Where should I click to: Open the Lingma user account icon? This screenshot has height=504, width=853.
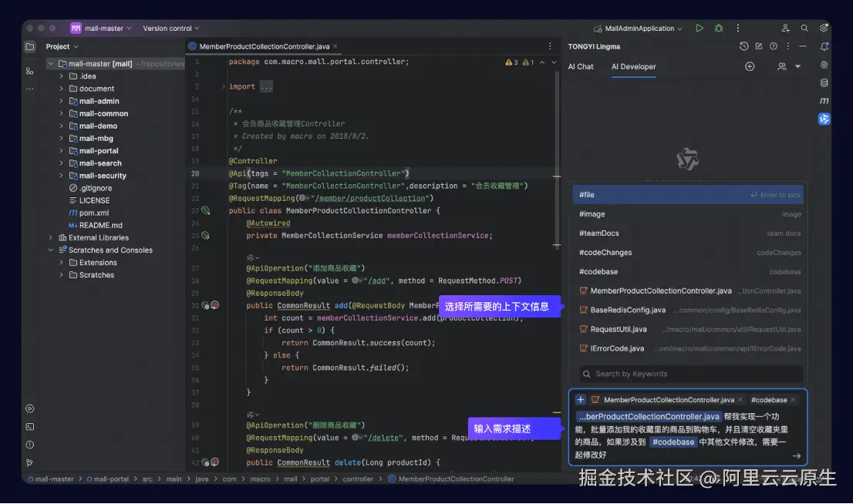[x=782, y=66]
